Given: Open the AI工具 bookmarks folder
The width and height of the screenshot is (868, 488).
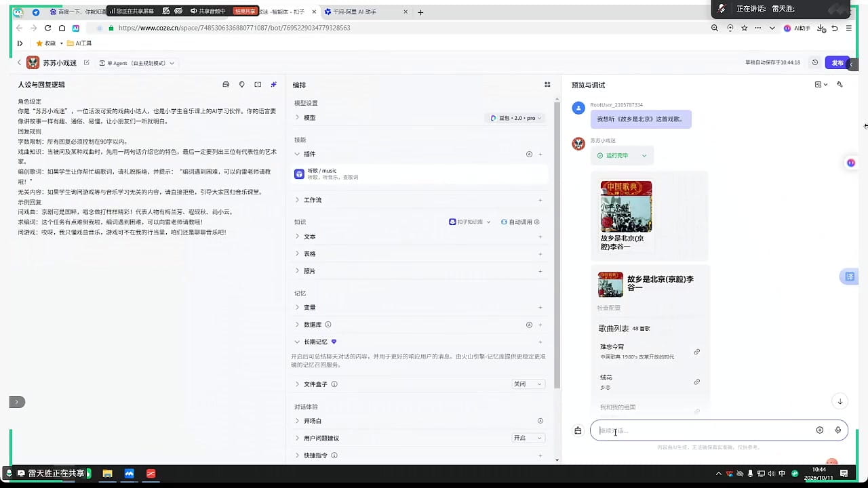Looking at the screenshot, I should pyautogui.click(x=79, y=43).
